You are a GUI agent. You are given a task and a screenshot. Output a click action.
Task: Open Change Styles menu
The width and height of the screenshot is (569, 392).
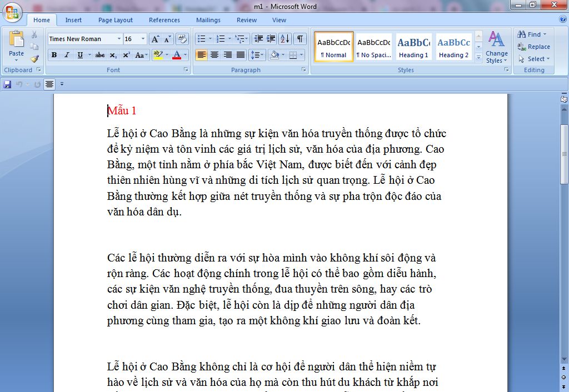click(x=496, y=47)
